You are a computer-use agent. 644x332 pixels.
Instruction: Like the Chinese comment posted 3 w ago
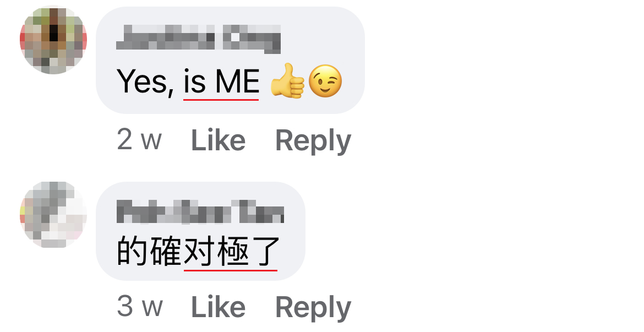click(x=218, y=307)
